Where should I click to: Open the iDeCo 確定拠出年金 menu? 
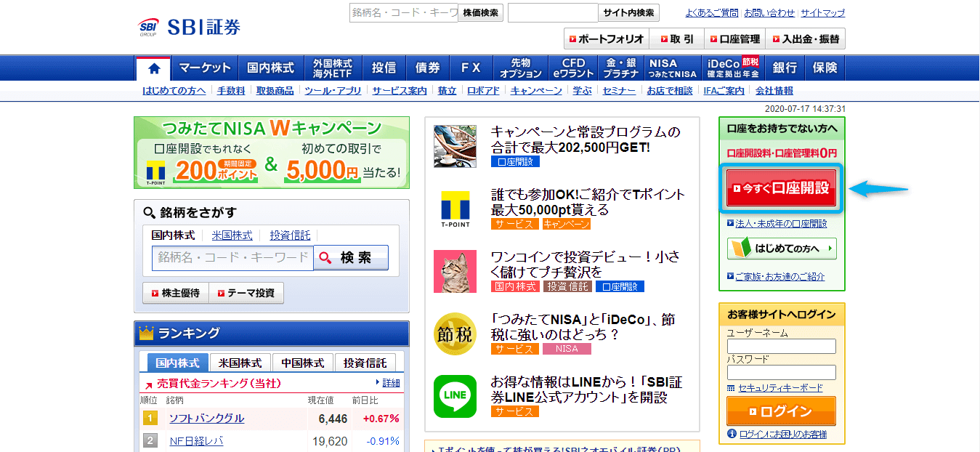tap(732, 68)
